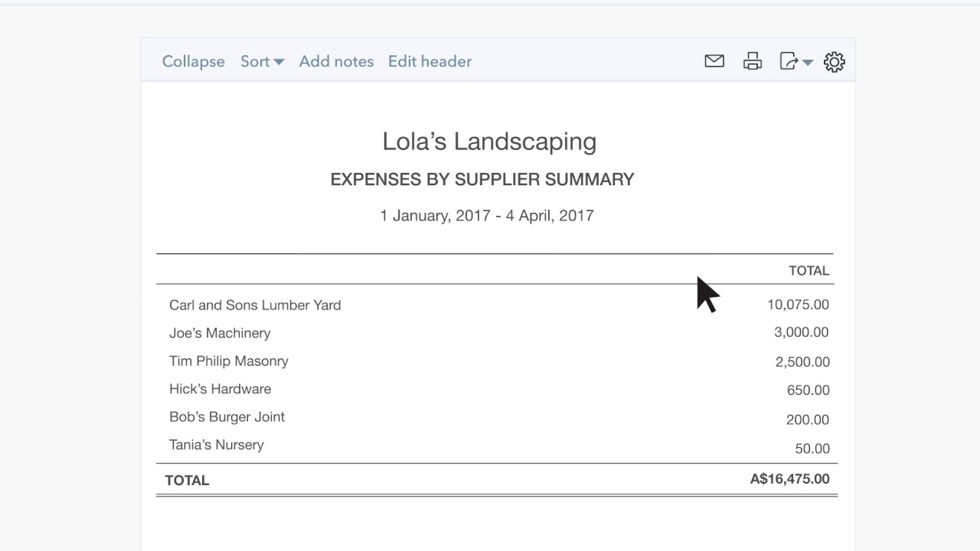Click the 3,000.00 amount
Screen dimensions: 980x551
(802, 332)
